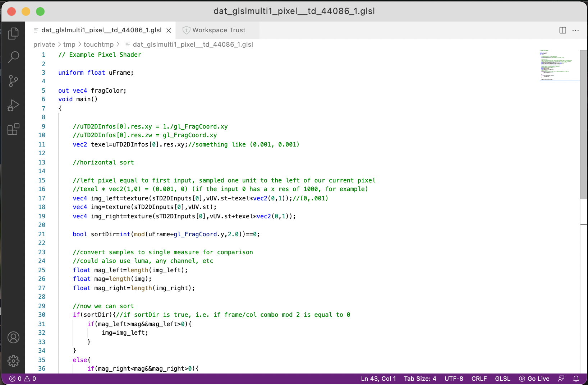Image resolution: width=588 pixels, height=385 pixels.
Task: Open the errors and warnings problems panel
Action: click(x=23, y=379)
